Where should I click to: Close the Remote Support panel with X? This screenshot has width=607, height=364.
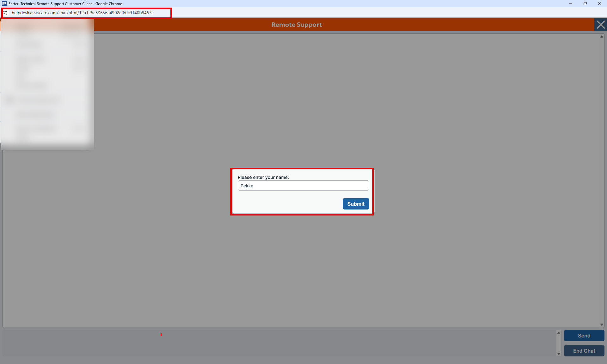(600, 25)
